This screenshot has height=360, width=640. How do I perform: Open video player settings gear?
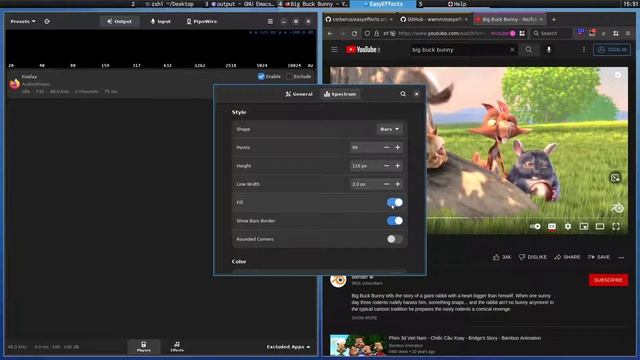568,226
